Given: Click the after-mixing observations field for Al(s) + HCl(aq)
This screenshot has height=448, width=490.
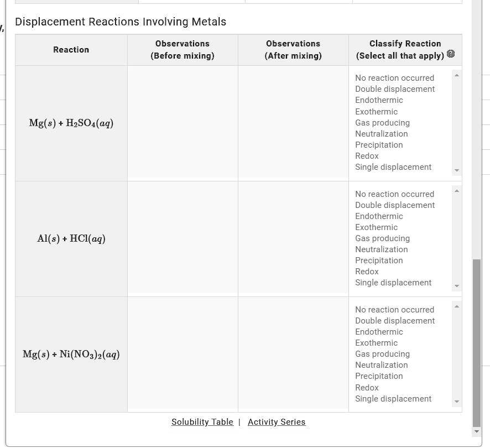Looking at the screenshot, I should click(x=293, y=238).
